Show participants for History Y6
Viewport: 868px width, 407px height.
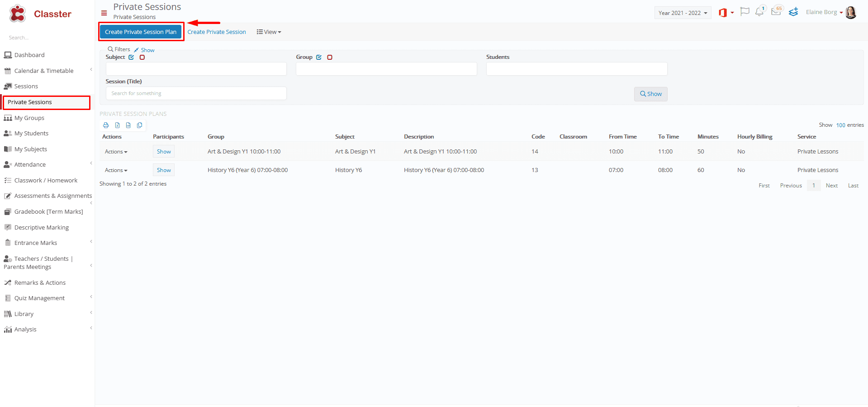tap(164, 170)
